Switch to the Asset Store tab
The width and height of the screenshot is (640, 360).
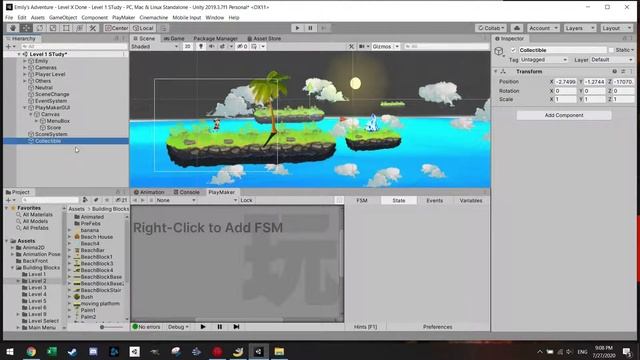[264, 38]
